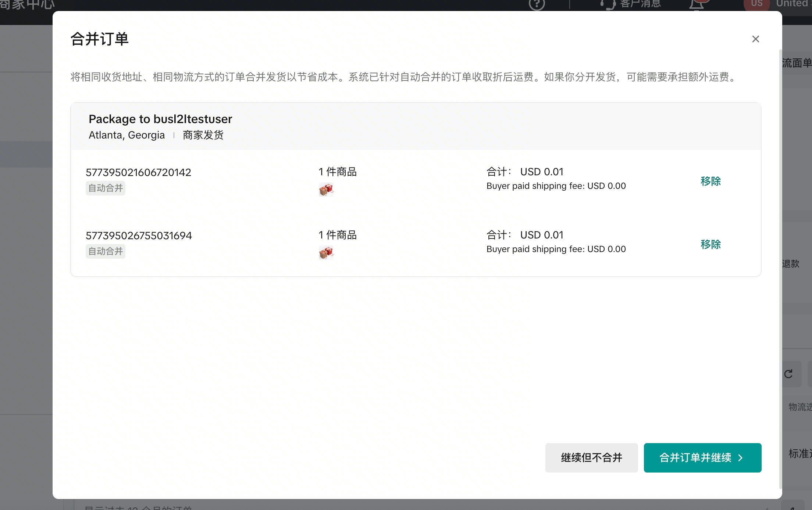Image resolution: width=812 pixels, height=510 pixels.
Task: Click the help question mark icon
Action: click(x=537, y=4)
